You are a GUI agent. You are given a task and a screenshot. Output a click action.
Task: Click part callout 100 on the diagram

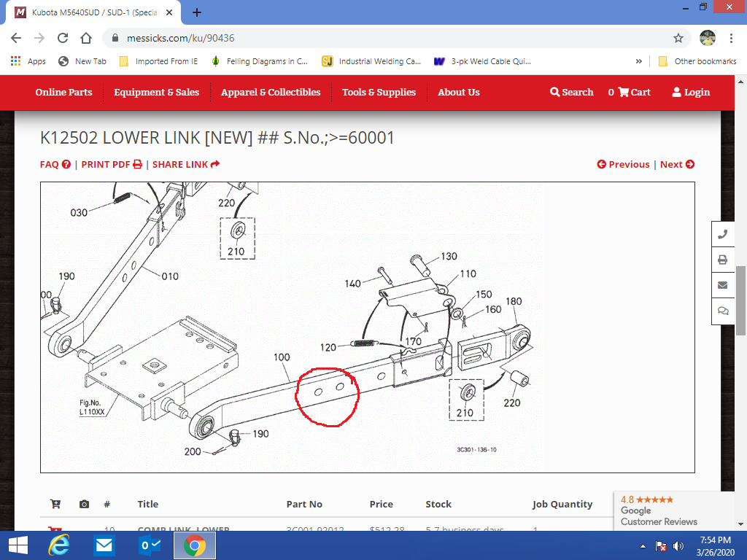[282, 357]
